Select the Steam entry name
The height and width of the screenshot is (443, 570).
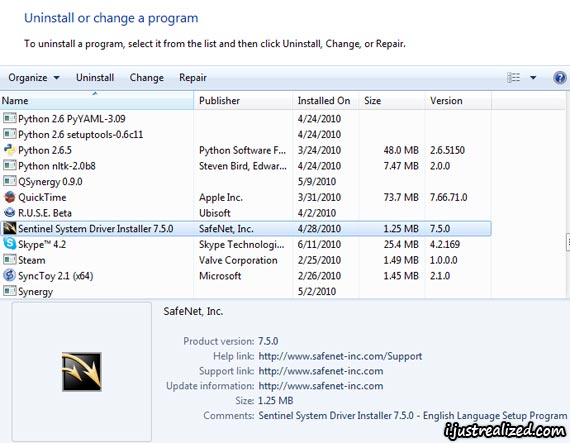(x=32, y=260)
